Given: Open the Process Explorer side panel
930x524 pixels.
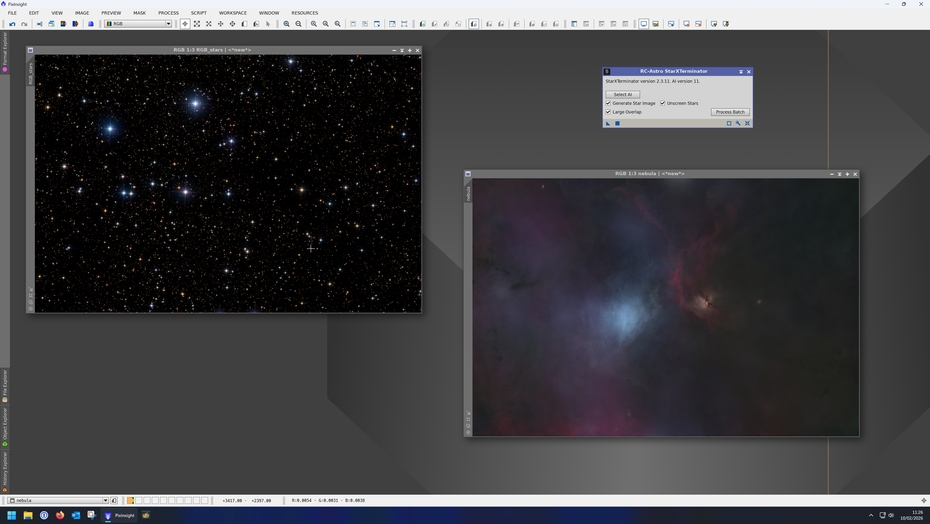Looking at the screenshot, I should [4, 50].
